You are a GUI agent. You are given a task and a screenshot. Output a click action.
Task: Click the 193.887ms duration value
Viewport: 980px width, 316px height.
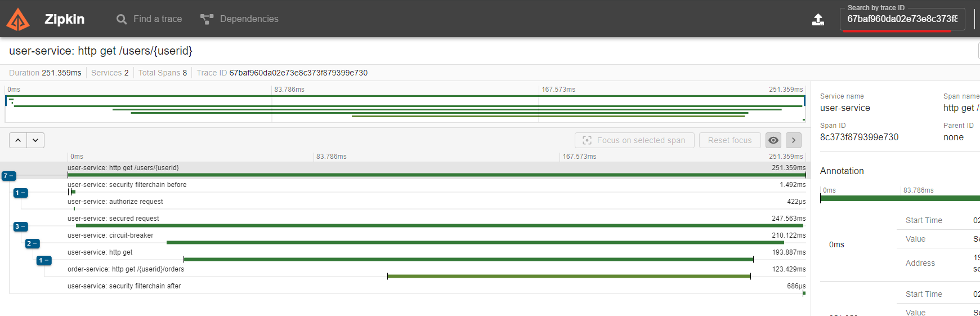click(789, 252)
